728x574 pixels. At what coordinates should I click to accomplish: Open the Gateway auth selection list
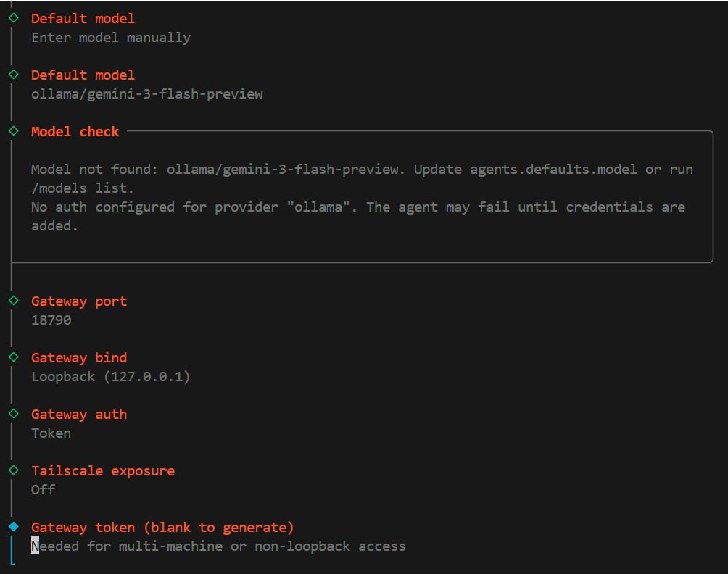(x=79, y=414)
